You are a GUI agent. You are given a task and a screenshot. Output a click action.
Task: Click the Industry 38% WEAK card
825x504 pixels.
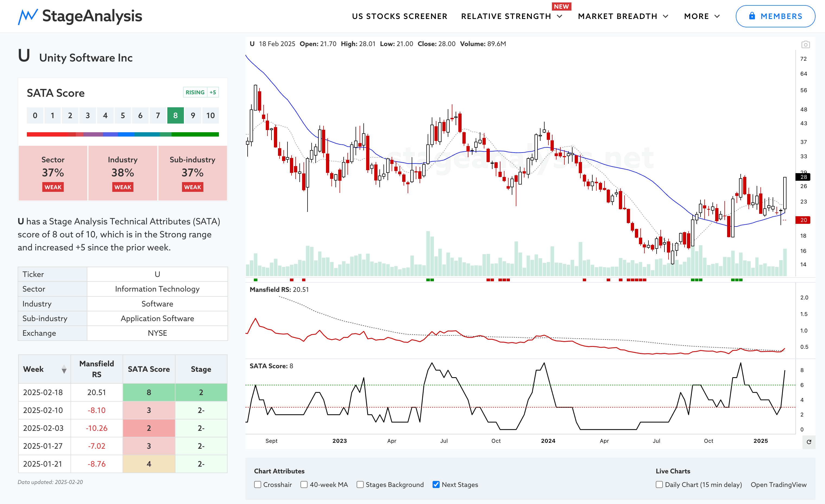click(x=123, y=173)
